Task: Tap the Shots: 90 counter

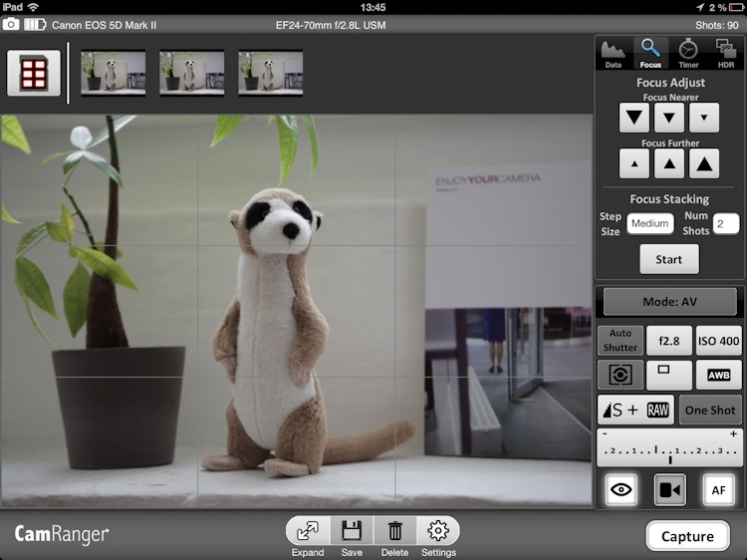Action: pos(717,25)
